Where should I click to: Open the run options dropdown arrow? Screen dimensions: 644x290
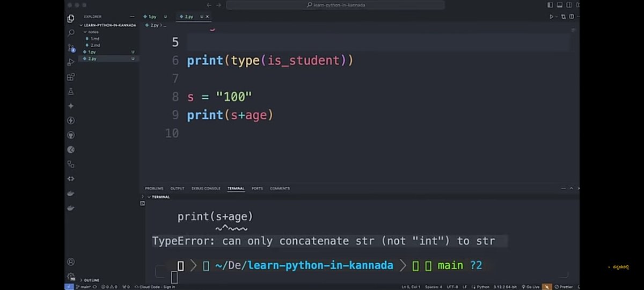(x=555, y=17)
